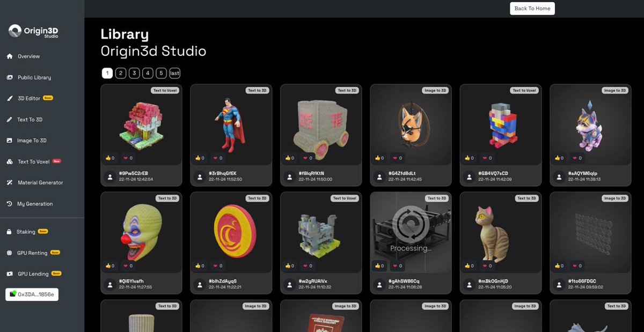Click the Image to 3D tag on #G4Zfd8dLt
644x332 pixels.
tap(435, 91)
